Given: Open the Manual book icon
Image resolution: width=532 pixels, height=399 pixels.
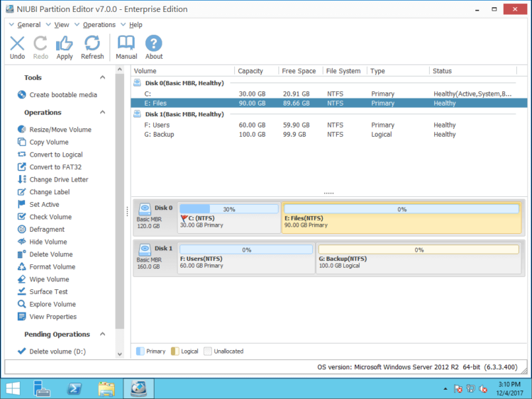Looking at the screenshot, I should click(126, 47).
